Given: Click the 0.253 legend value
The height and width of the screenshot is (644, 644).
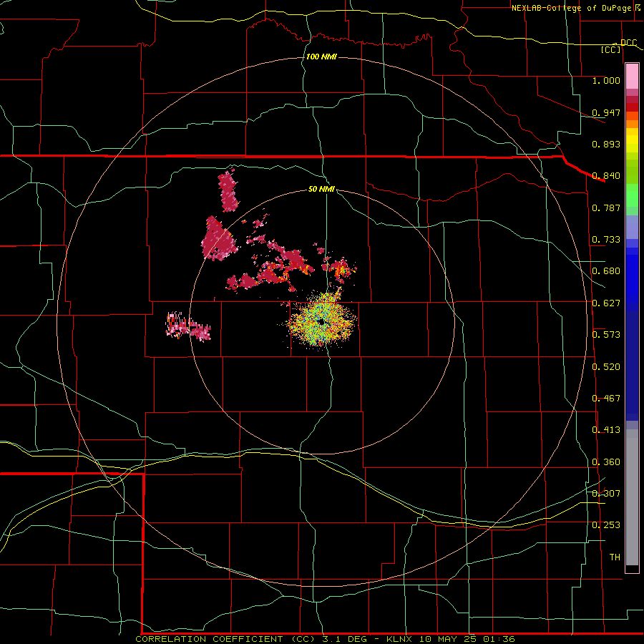Looking at the screenshot, I should coord(606,525).
